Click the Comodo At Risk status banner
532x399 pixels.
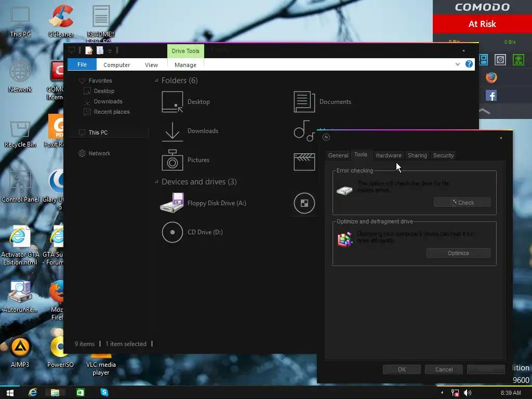pyautogui.click(x=482, y=24)
